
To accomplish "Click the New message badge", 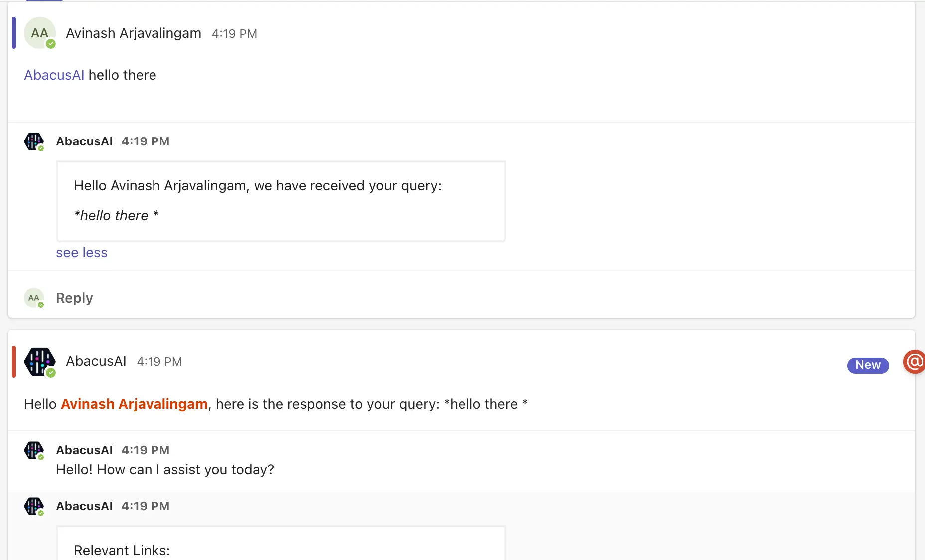I will point(867,365).
